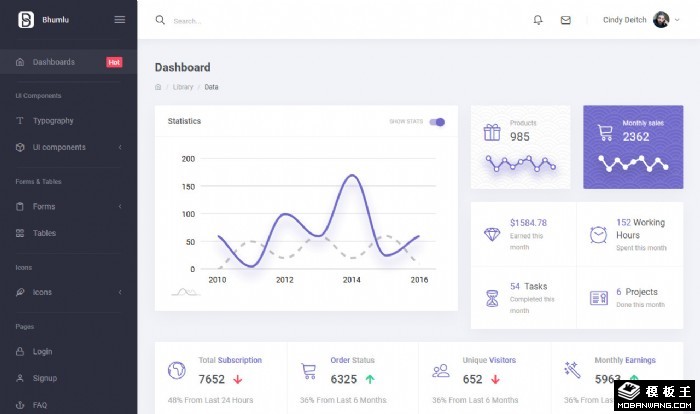Open the mail envelope icon
The image size is (700, 414).
point(565,20)
